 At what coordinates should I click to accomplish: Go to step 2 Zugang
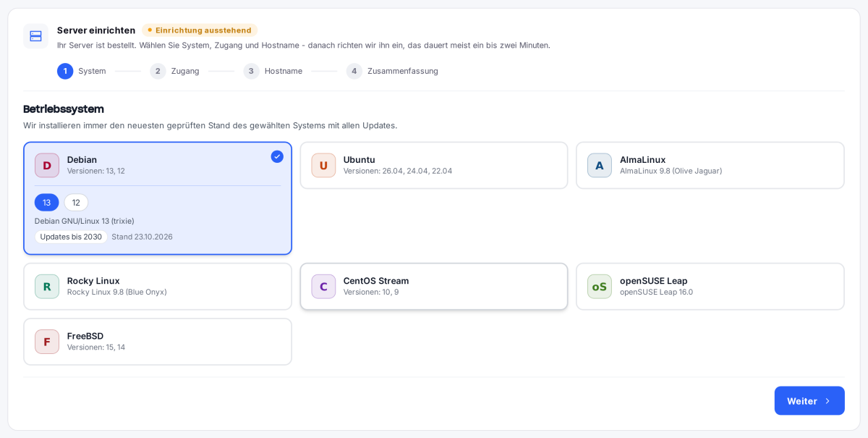click(174, 71)
